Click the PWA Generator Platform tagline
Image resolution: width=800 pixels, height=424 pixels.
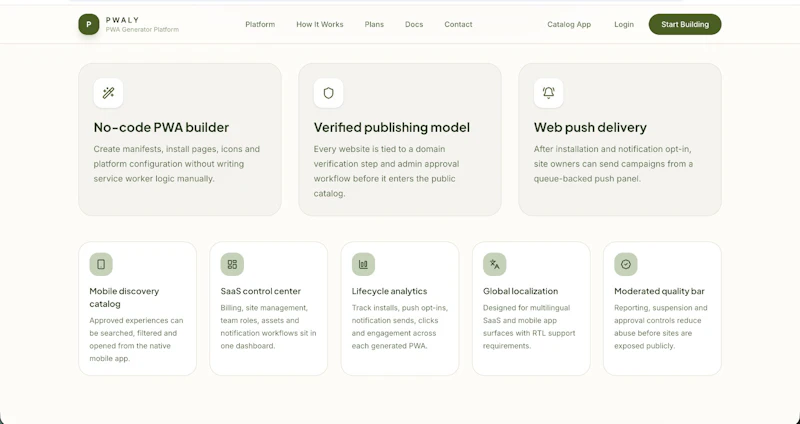[x=142, y=30]
